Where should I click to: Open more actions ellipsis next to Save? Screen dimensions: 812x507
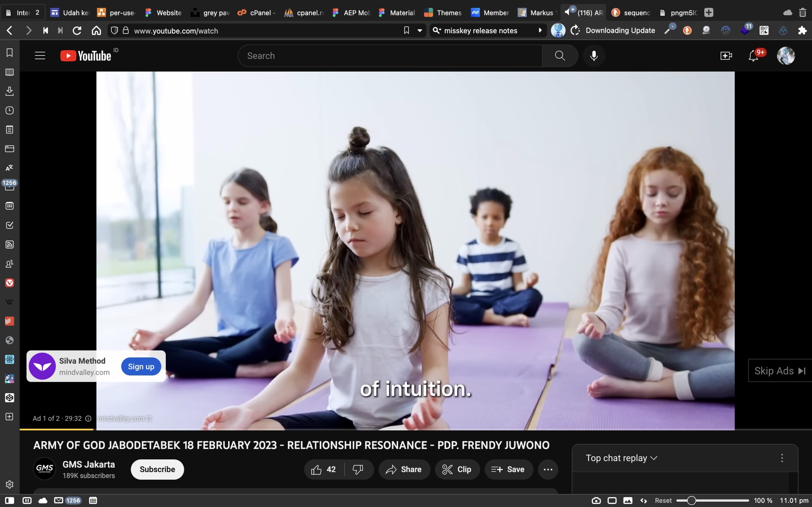[x=547, y=469]
